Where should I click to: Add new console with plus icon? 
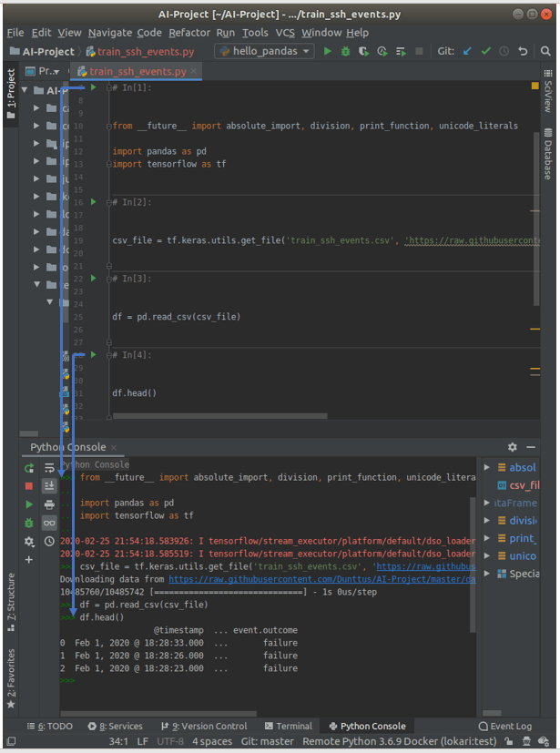tap(29, 559)
